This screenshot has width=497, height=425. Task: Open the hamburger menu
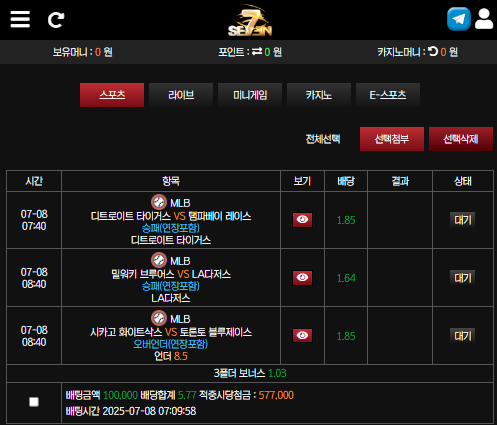click(20, 19)
